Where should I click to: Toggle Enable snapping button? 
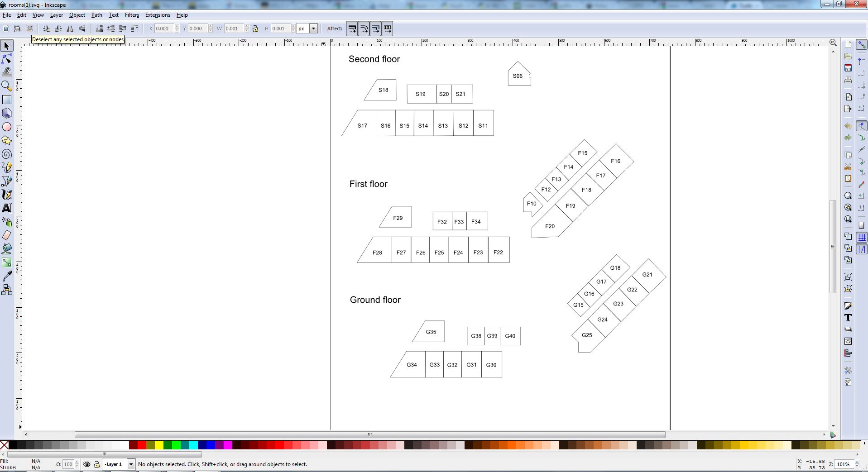(x=862, y=44)
